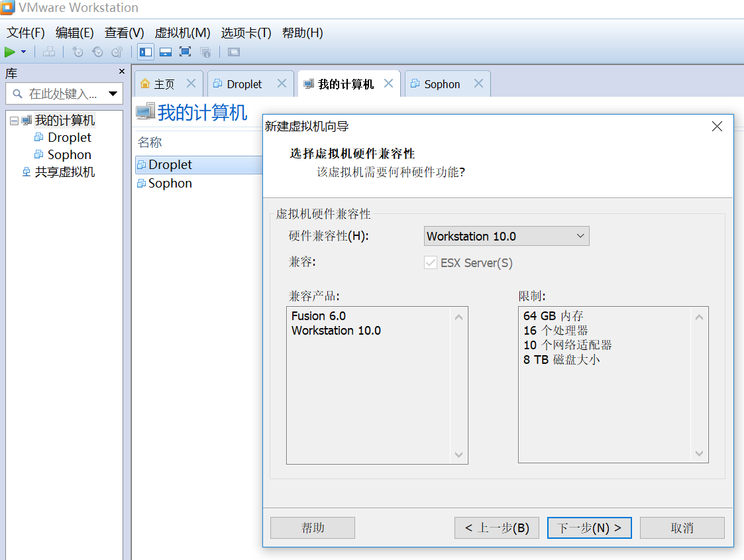Close the Droplet tab
Viewport: 744px width, 560px height.
tap(282, 84)
